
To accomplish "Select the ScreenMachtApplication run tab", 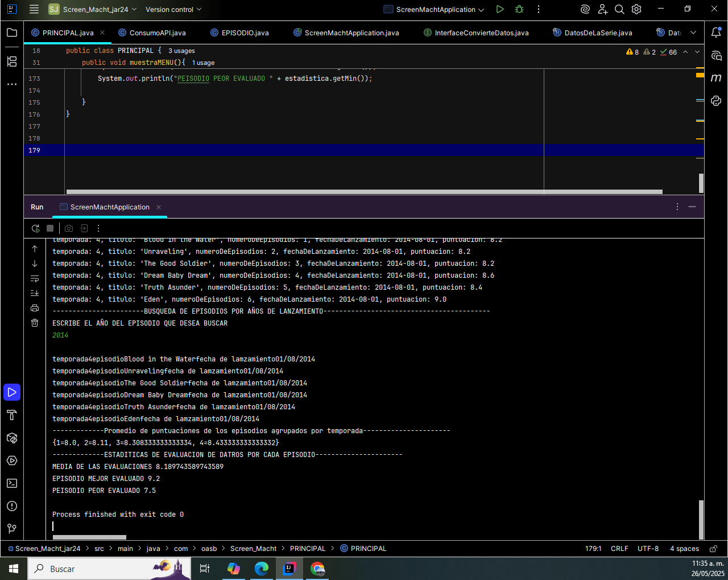I will point(110,207).
